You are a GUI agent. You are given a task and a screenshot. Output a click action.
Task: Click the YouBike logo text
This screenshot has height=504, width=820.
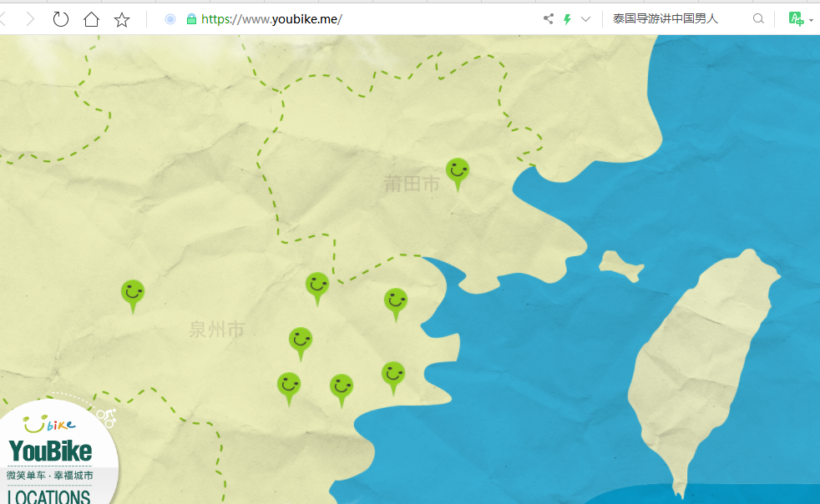[50, 451]
